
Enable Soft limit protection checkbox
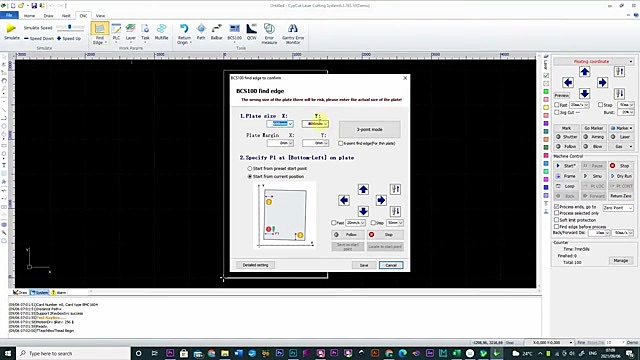click(556, 220)
